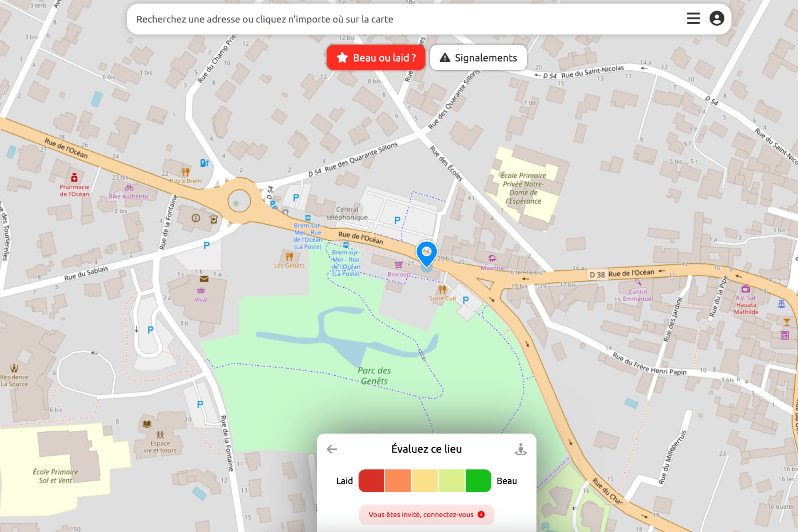Image resolution: width=798 pixels, height=532 pixels.
Task: Click the Les Genêts cutlery icon
Action: click(x=290, y=256)
